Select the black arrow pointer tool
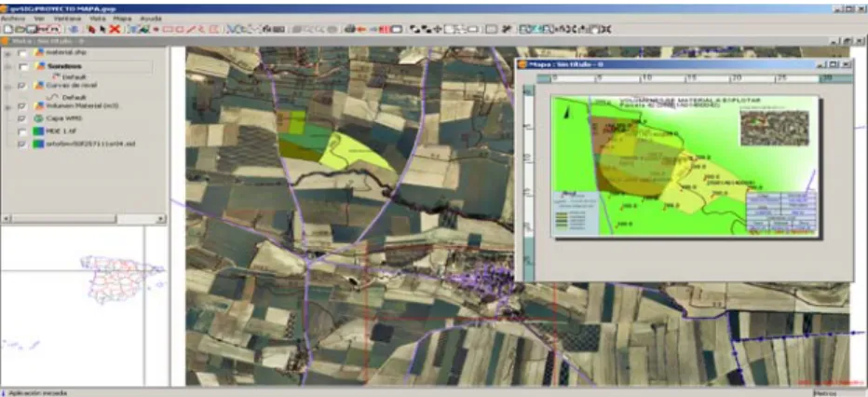Screen dimensions: 868x397 click(x=102, y=29)
